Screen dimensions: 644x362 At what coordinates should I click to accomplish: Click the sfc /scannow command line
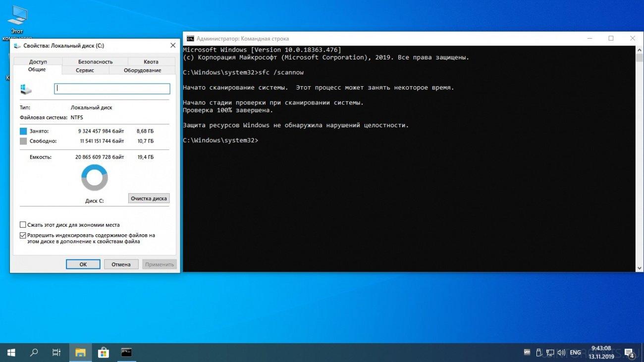[x=243, y=72]
